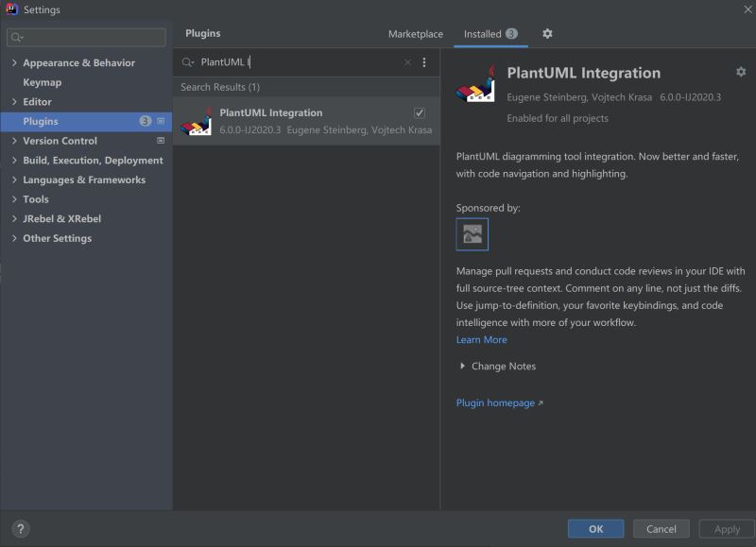Expand JRebel & XRebel settings
Screen dimensions: 756x547
click(x=14, y=219)
